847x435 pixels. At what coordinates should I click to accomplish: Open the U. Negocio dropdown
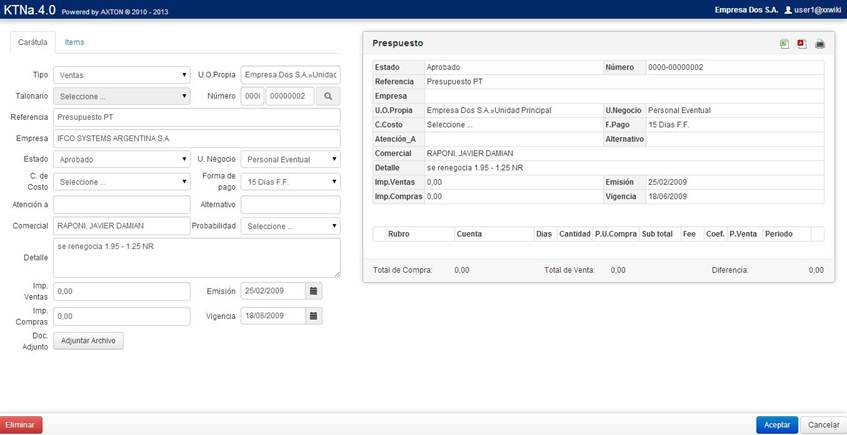[x=291, y=159]
